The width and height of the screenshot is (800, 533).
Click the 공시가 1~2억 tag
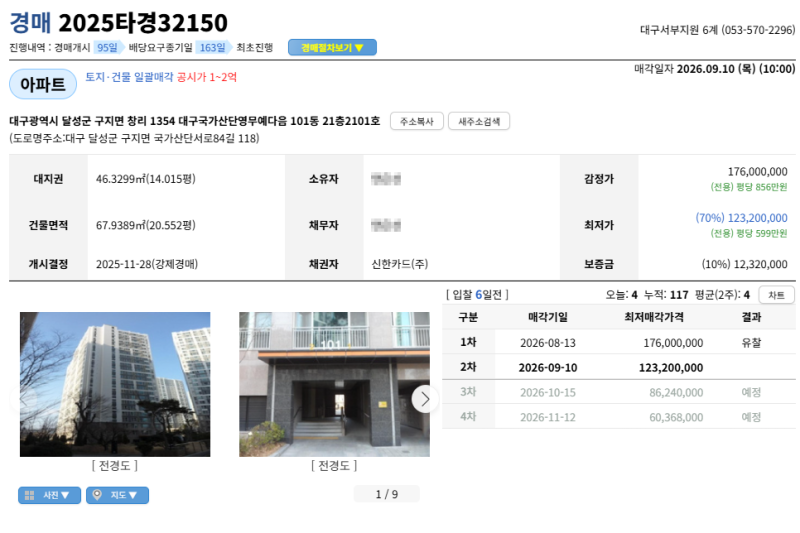(x=207, y=77)
